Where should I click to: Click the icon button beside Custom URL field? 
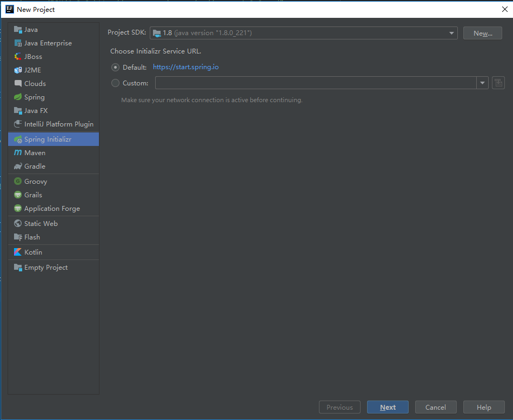[498, 83]
